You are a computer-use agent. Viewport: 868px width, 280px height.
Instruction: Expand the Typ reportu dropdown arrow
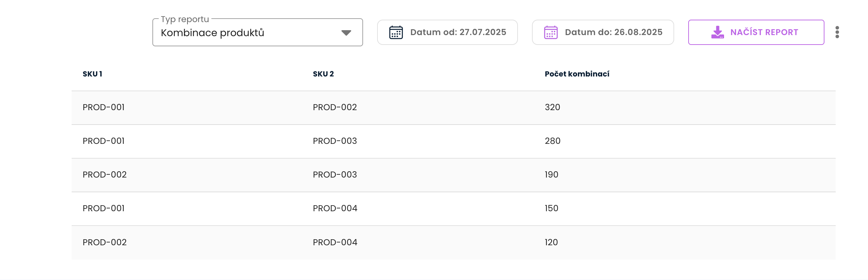coord(346,33)
